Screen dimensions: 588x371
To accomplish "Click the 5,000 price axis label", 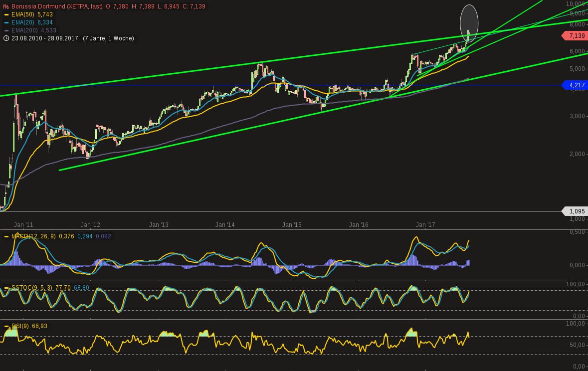I will [577, 69].
